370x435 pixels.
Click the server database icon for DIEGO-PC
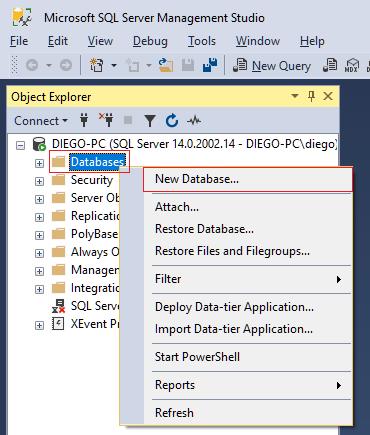coord(39,144)
